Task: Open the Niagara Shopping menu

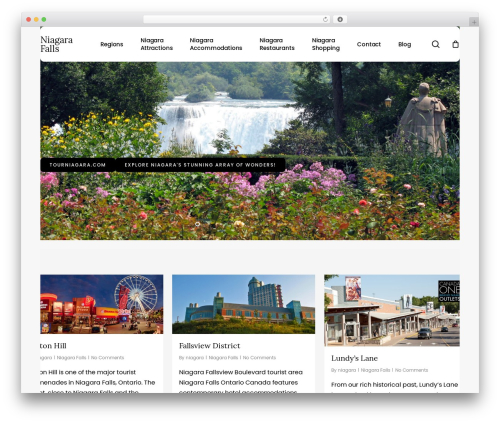Action: tap(326, 44)
